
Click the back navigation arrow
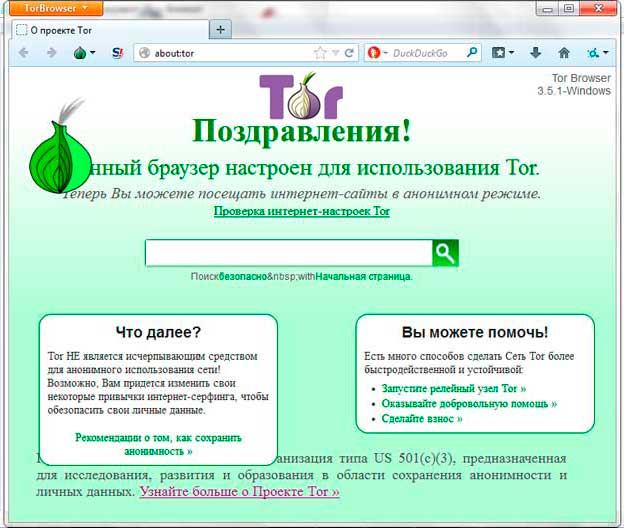pyautogui.click(x=24, y=53)
